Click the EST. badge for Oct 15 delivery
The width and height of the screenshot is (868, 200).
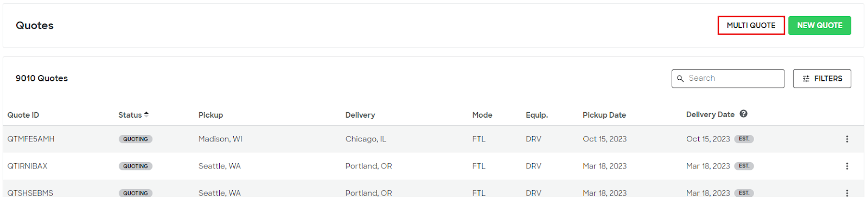(744, 139)
